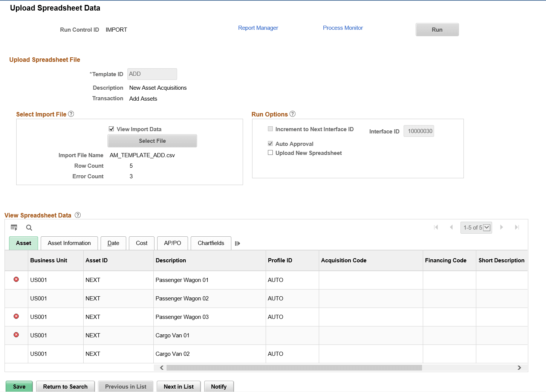The height and width of the screenshot is (392, 546).
Task: Open help for the Run Options section
Action: [292, 113]
